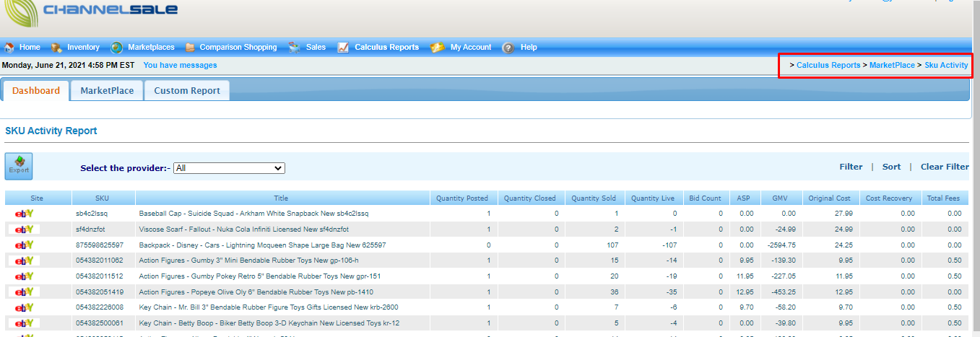Click the Gumby Pokey Retro title
Image resolution: width=980 pixels, height=337 pixels.
(x=260, y=276)
